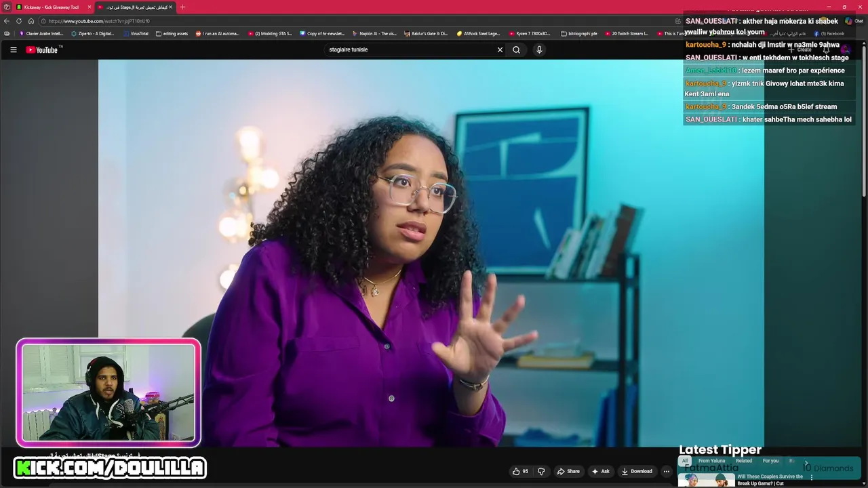Open the Ask AI button

point(601,471)
